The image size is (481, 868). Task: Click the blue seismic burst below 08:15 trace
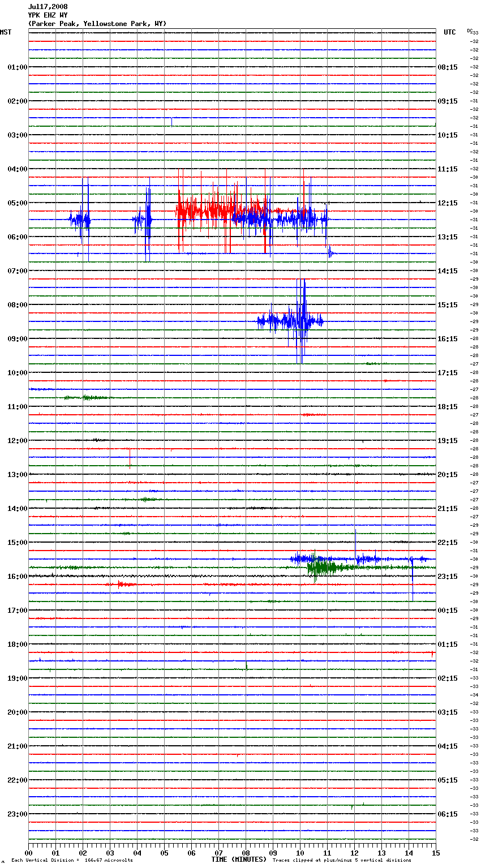(290, 321)
